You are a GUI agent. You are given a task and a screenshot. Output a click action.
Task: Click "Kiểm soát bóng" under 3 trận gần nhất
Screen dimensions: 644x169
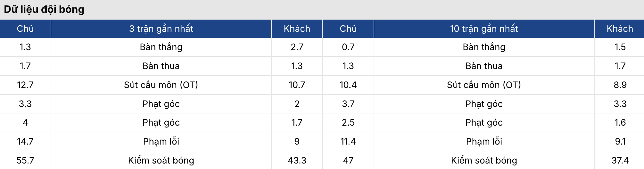pyautogui.click(x=161, y=160)
